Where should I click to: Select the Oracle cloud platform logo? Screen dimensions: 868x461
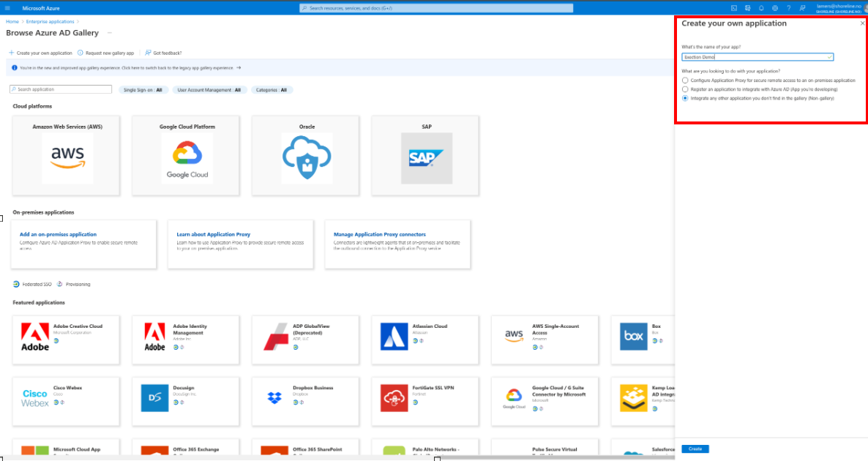(307, 158)
